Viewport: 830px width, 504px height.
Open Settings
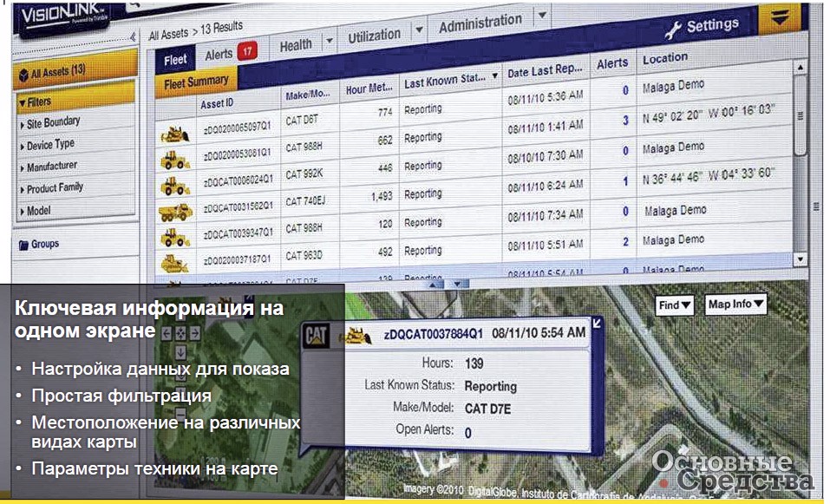coord(712,25)
